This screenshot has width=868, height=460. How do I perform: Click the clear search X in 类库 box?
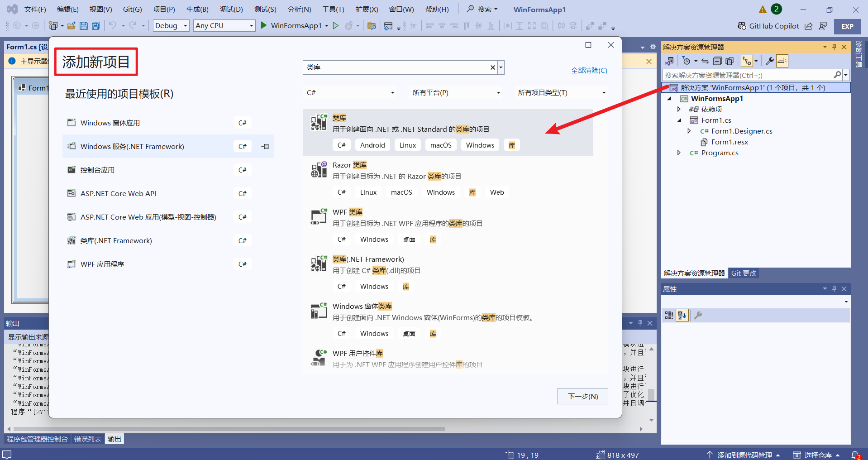493,67
